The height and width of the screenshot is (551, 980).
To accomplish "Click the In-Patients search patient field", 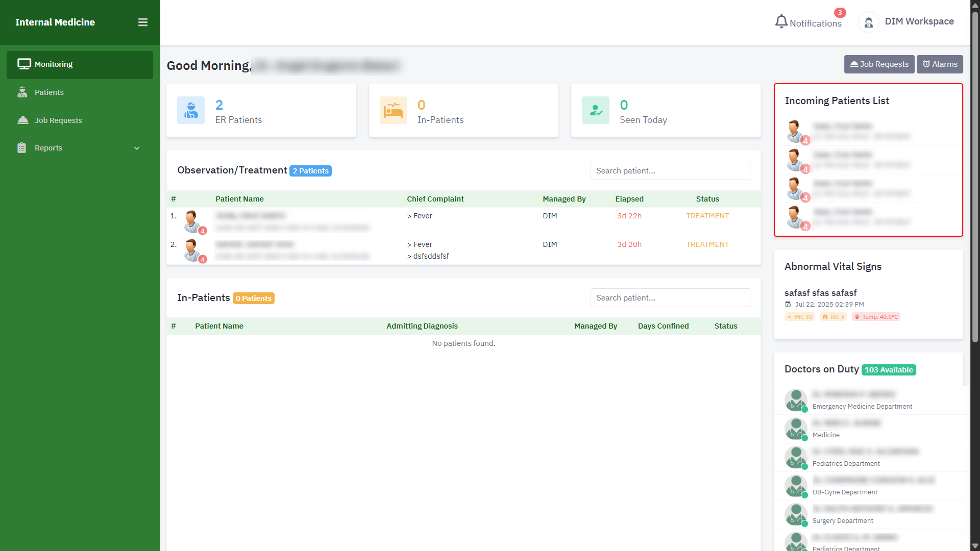I will (x=670, y=298).
